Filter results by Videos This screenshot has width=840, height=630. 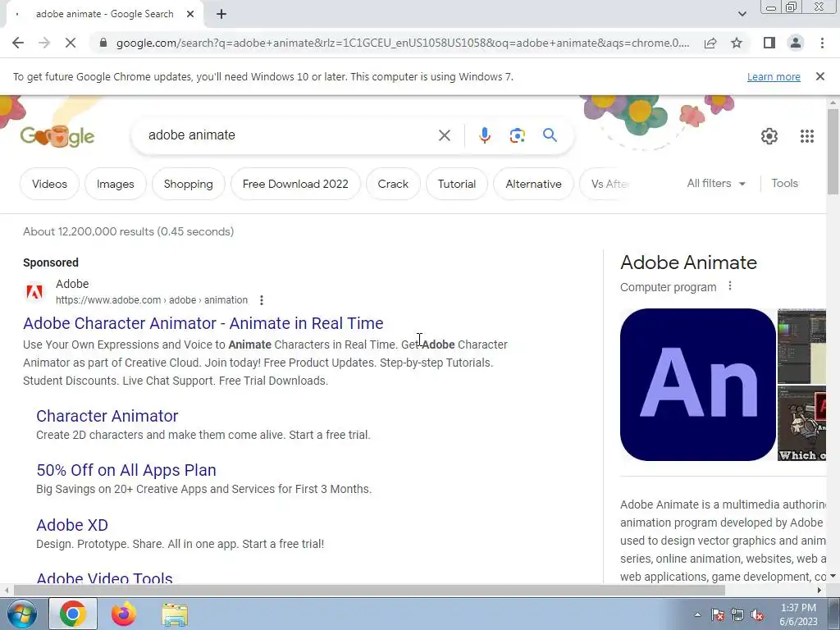[49, 184]
